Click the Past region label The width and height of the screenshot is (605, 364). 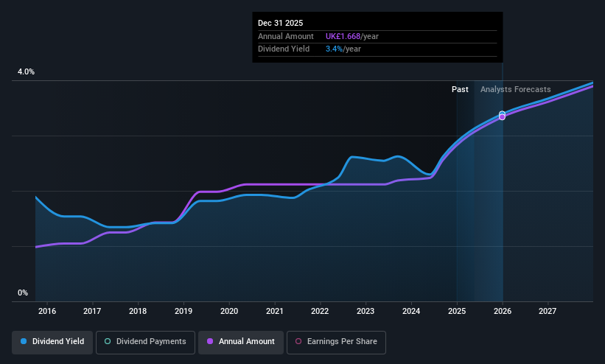460,90
